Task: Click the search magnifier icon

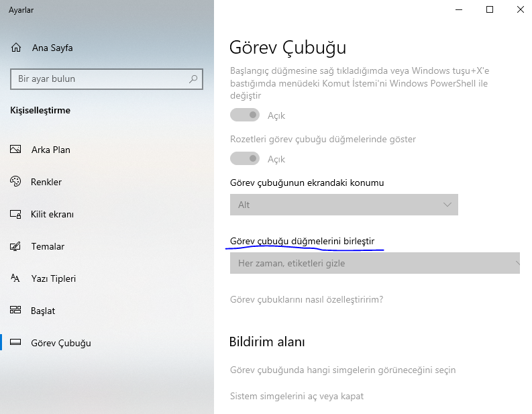Action: [x=193, y=79]
